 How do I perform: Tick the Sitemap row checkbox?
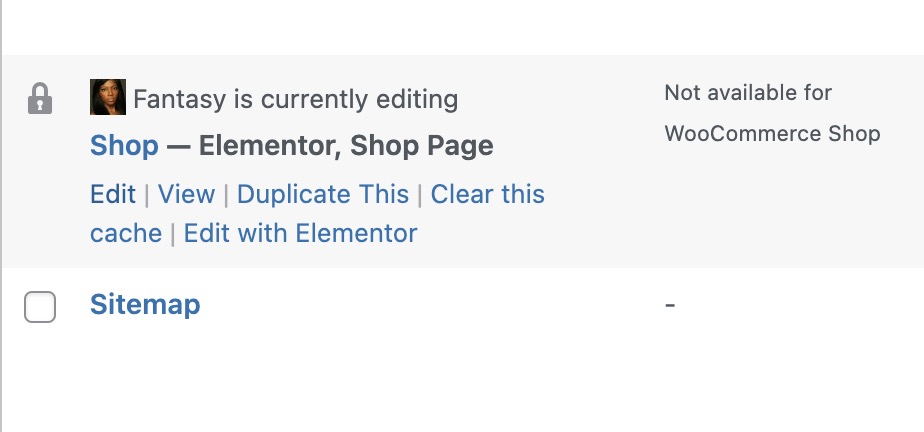tap(40, 306)
